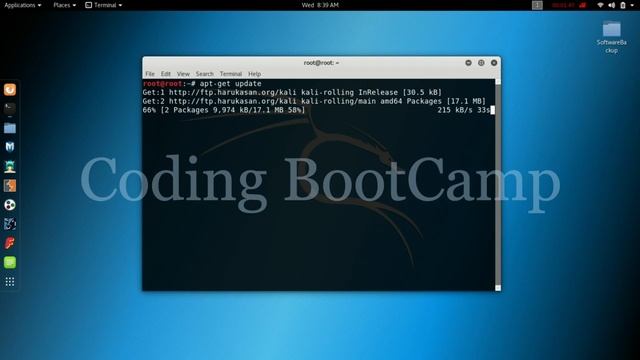The image size is (640, 360).
Task: Launch the green notes icon in dock
Action: [x=10, y=262]
